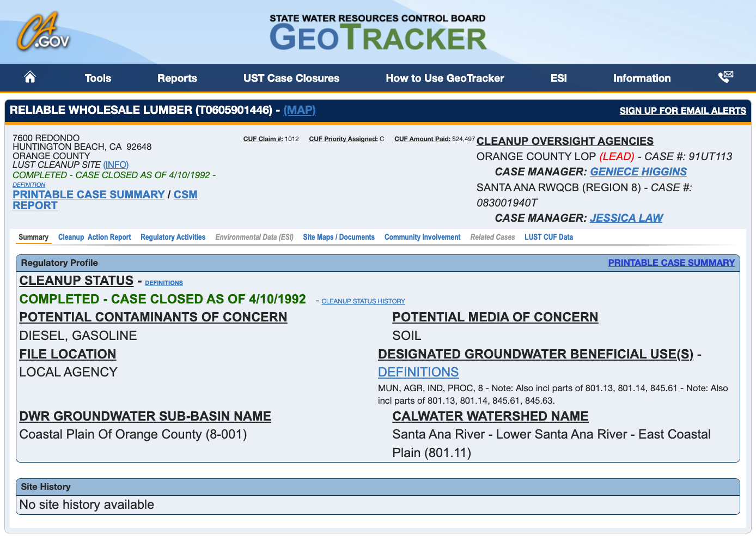The width and height of the screenshot is (756, 541).
Task: Click the email contact icon on navigation bar
Action: coord(725,77)
